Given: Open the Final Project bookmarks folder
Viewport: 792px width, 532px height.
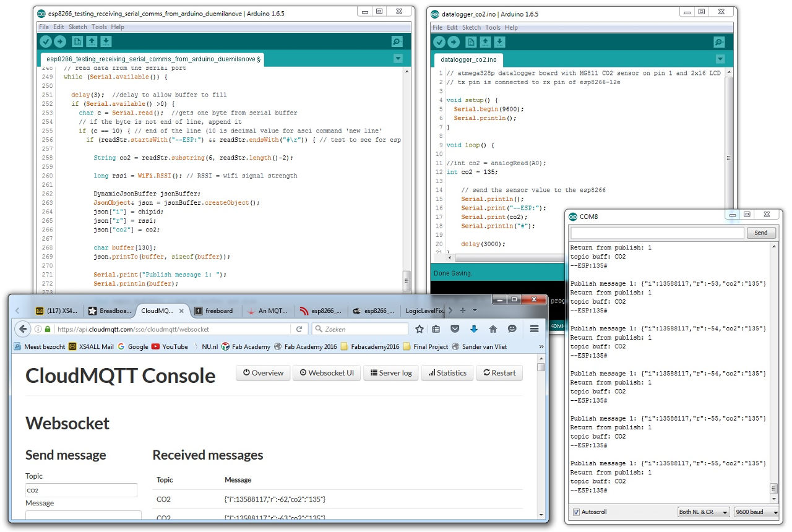Looking at the screenshot, I should click(426, 346).
